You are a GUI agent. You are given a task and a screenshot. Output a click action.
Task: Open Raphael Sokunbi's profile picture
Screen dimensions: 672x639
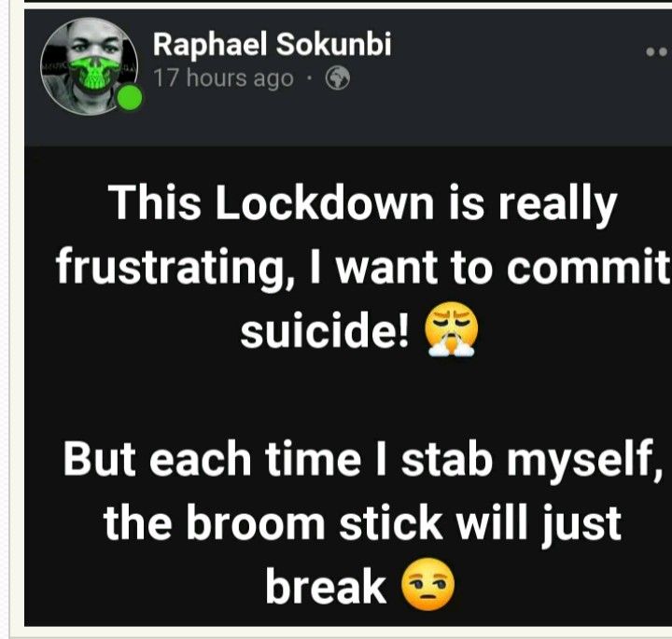(90, 66)
